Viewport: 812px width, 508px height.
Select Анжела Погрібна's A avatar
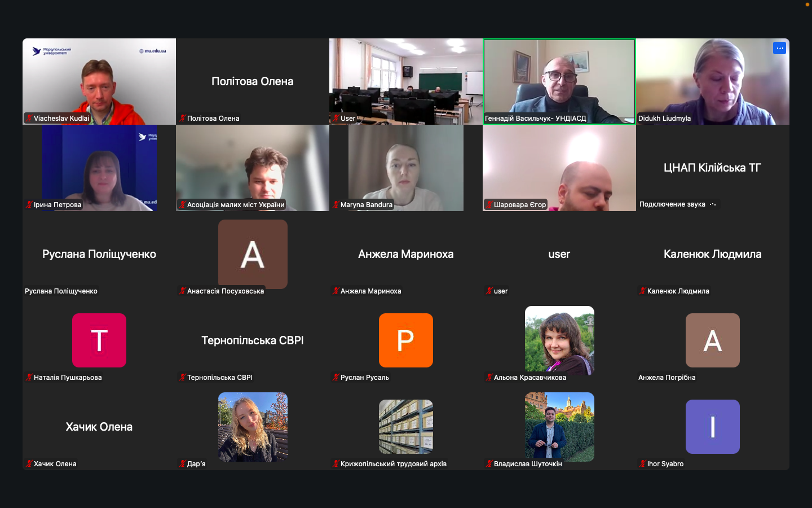coord(713,340)
